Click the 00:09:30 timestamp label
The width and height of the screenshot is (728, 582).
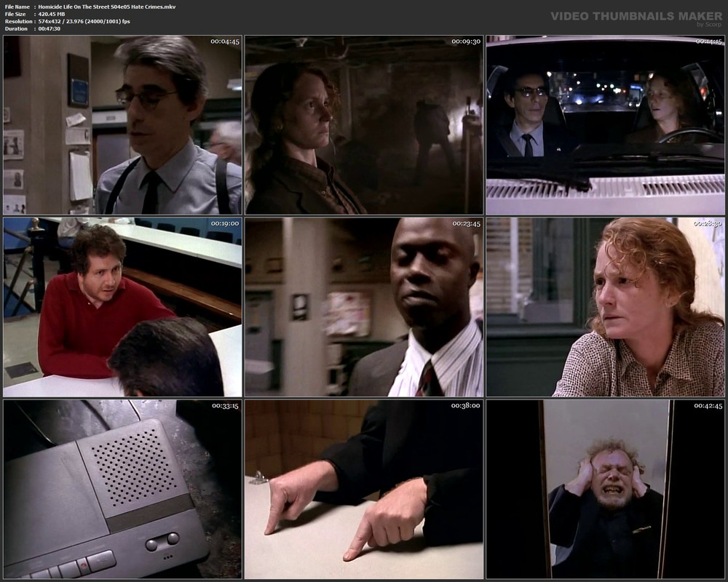coord(466,41)
